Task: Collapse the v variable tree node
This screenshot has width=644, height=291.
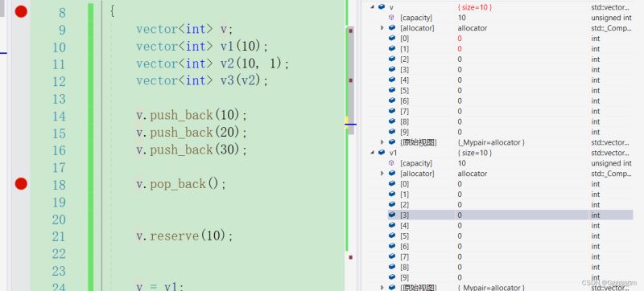Action: [x=372, y=7]
